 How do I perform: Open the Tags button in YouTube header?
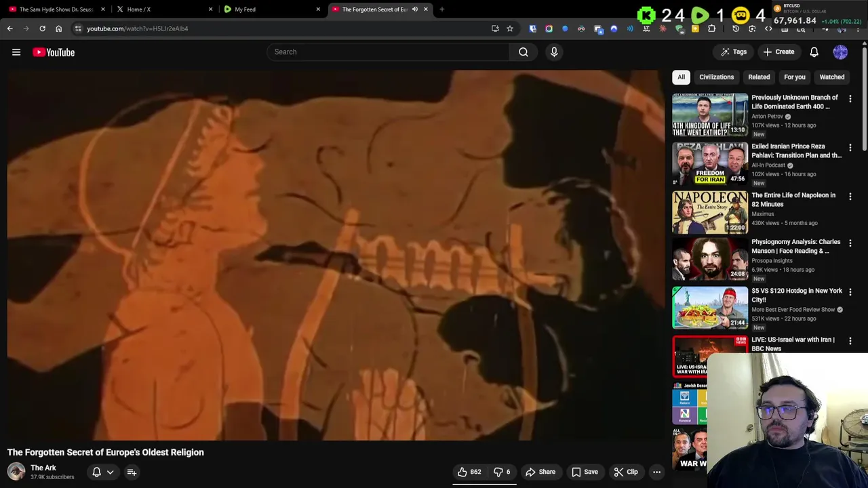click(x=734, y=52)
